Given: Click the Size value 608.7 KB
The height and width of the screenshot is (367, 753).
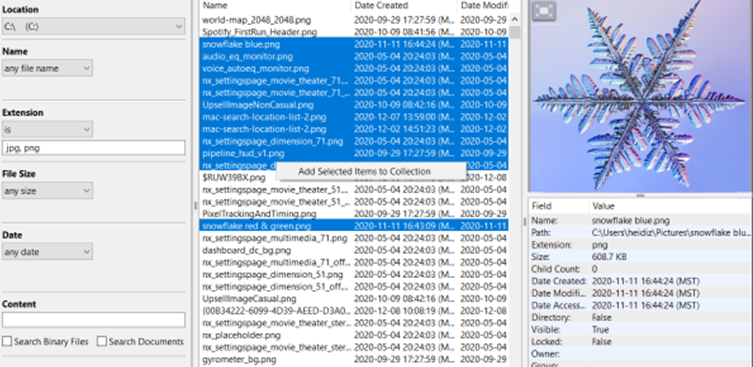Looking at the screenshot, I should click(x=609, y=257).
